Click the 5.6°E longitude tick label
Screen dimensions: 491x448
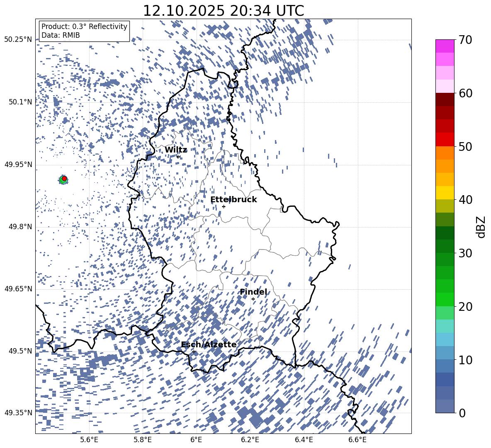coord(89,440)
